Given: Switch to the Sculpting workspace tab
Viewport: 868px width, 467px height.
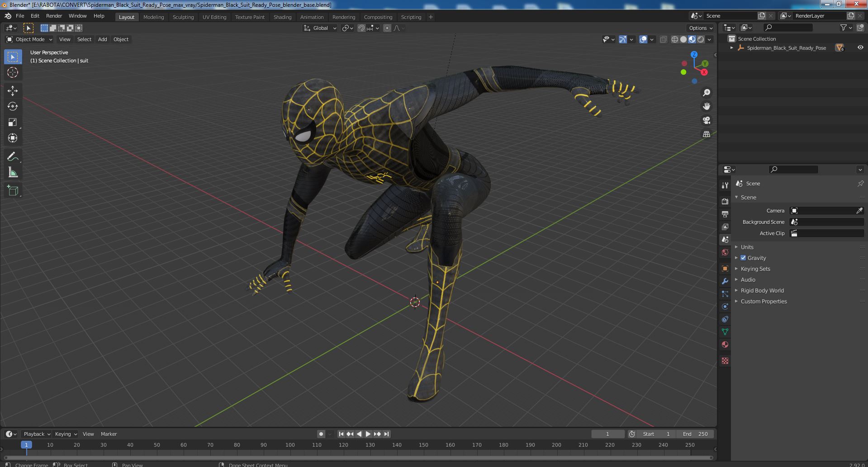Looking at the screenshot, I should pos(183,17).
